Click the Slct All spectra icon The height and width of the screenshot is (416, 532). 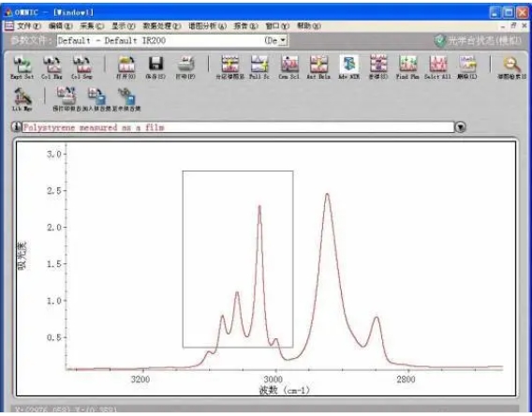437,67
